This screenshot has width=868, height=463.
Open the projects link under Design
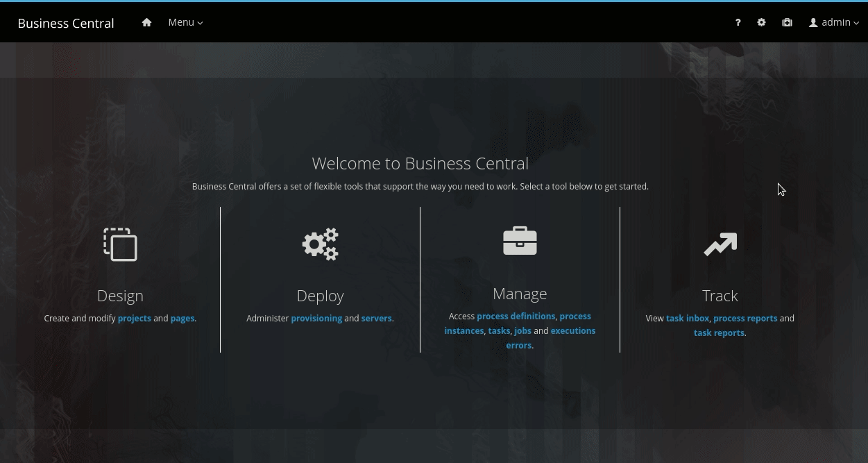point(135,318)
